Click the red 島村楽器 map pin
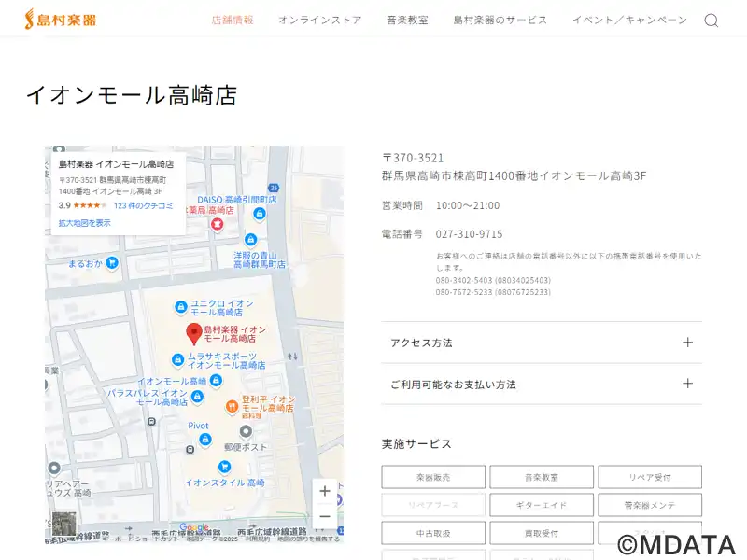747x560 pixels. click(194, 333)
